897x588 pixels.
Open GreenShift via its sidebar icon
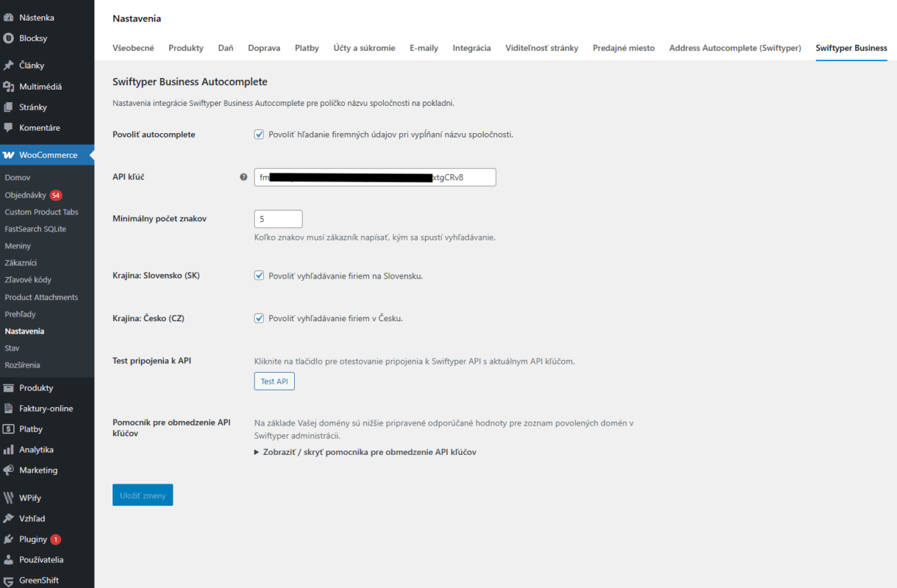click(9, 581)
